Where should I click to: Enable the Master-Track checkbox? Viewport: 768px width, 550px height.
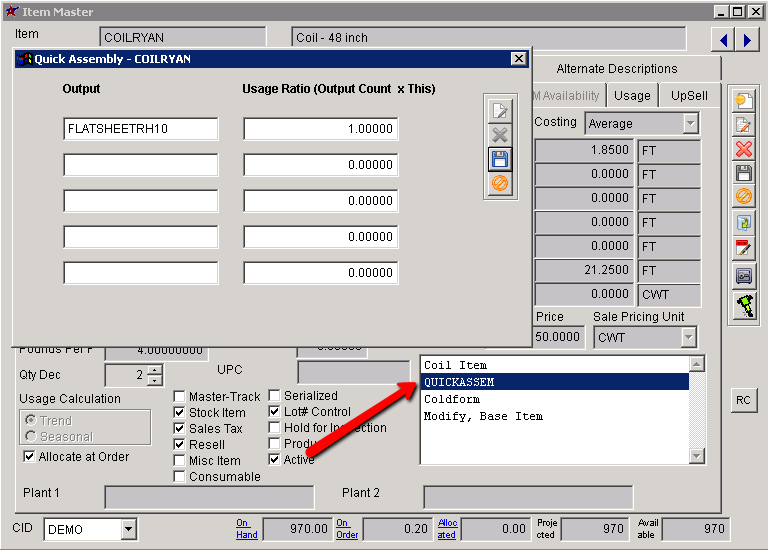[x=180, y=396]
